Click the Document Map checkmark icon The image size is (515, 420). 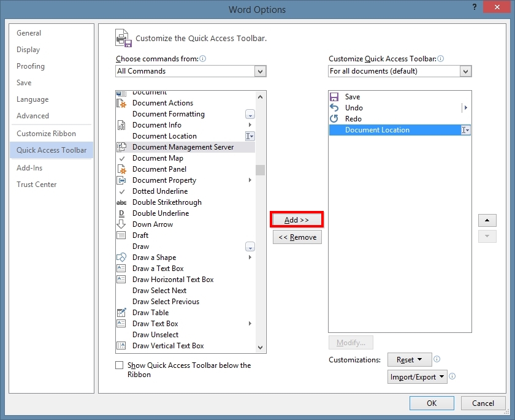point(122,159)
